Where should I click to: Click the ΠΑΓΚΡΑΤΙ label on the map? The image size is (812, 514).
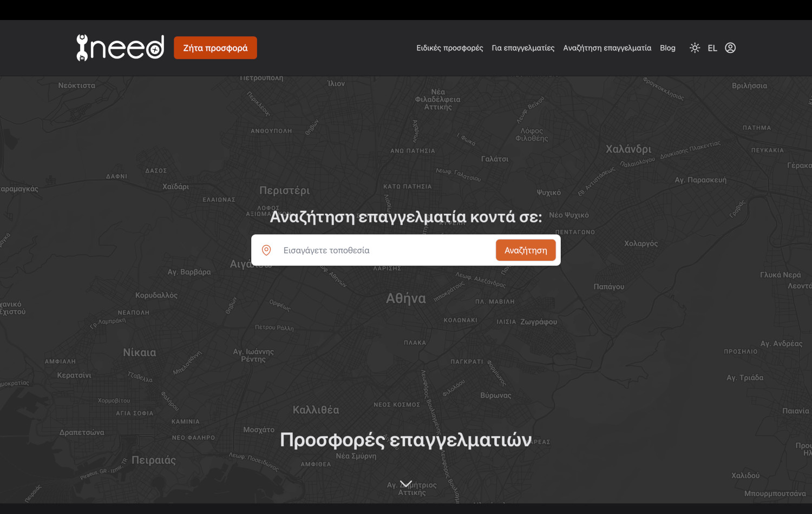tap(467, 361)
